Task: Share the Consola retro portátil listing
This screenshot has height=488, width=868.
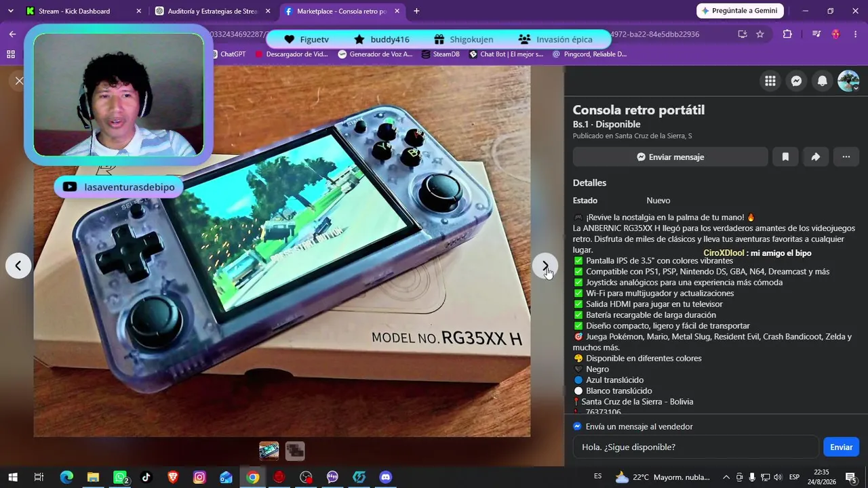Action: point(816,157)
